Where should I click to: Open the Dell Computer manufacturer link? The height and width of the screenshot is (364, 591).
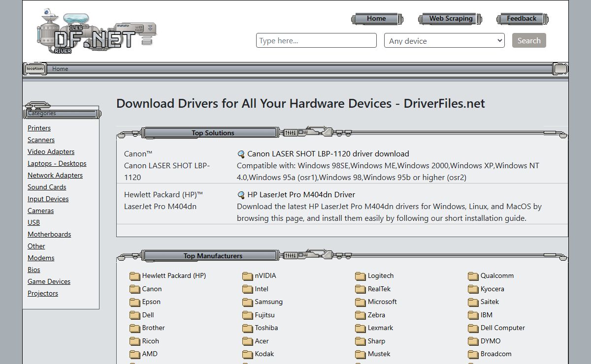pos(503,328)
